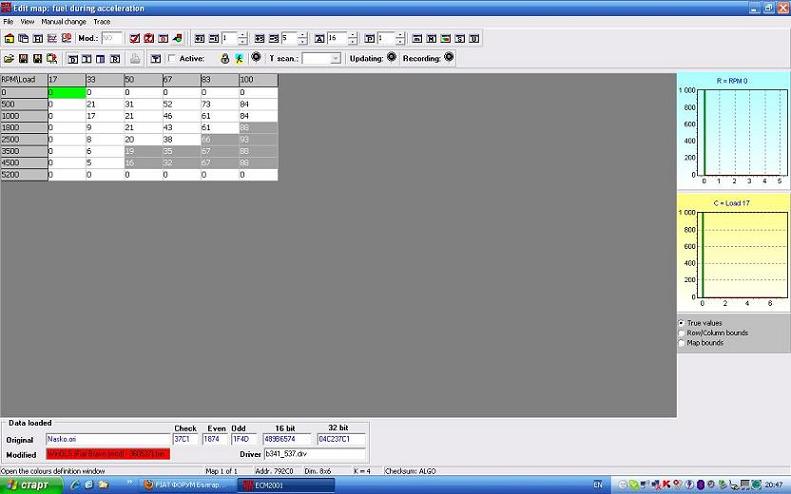Screen dimensions: 791x494
Task: Select the True values radio option
Action: tap(682, 323)
